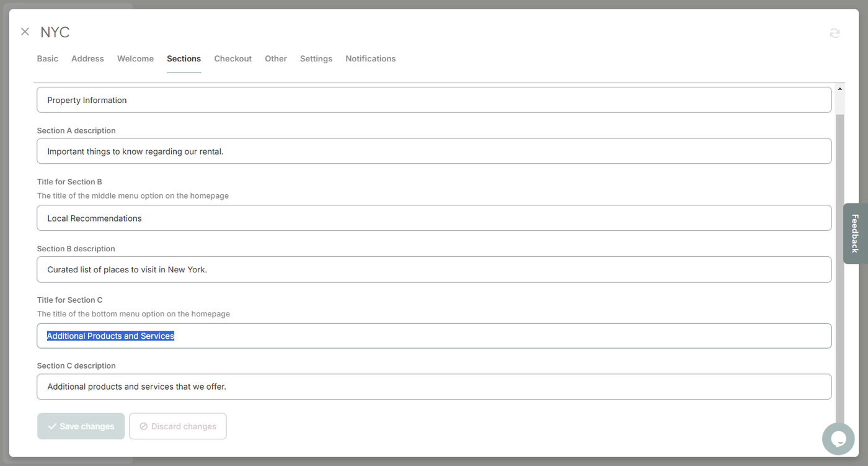Click the Section C description field

pyautogui.click(x=433, y=387)
